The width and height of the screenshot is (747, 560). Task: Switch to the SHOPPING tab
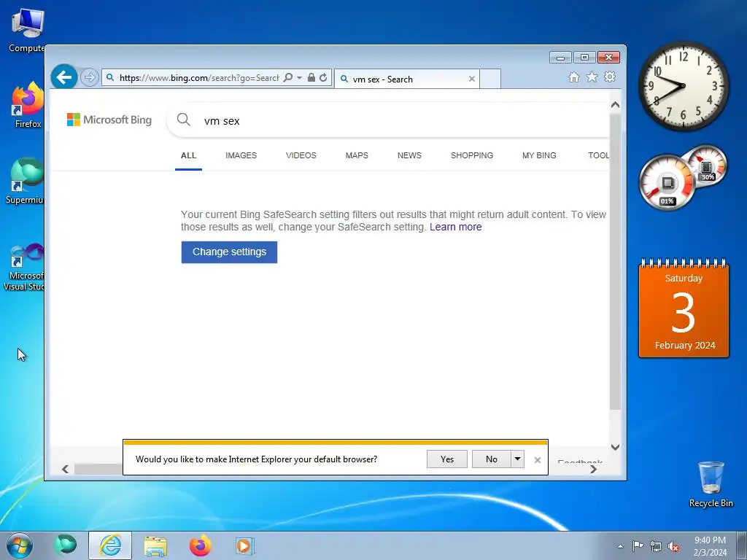(x=472, y=155)
